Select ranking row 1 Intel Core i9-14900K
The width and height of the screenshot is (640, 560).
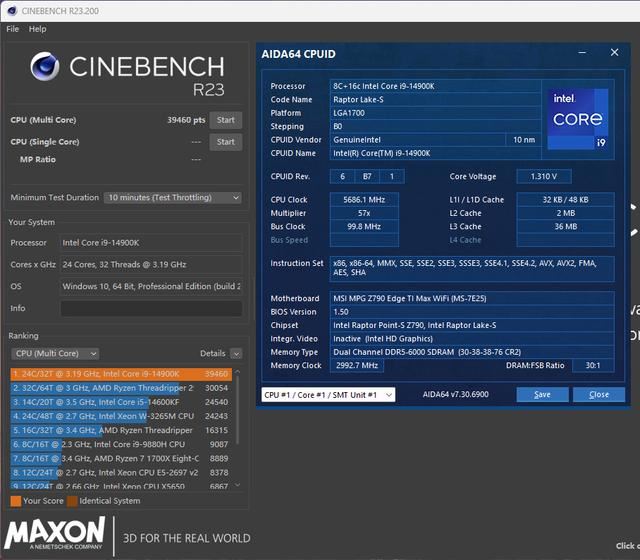121,374
